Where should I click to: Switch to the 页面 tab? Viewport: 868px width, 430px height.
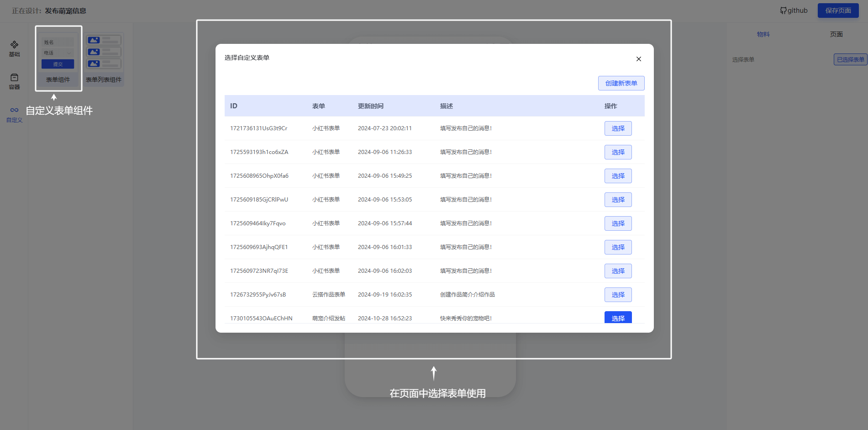[x=836, y=34]
